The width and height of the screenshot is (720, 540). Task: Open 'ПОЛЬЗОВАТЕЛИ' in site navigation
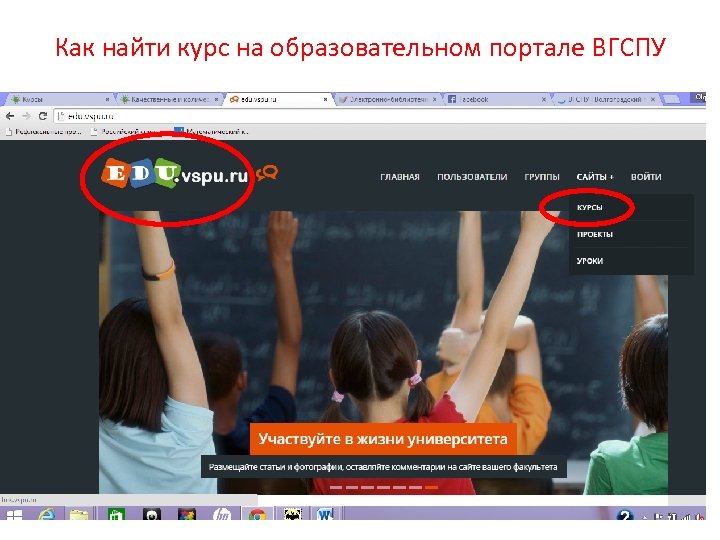coord(472,177)
